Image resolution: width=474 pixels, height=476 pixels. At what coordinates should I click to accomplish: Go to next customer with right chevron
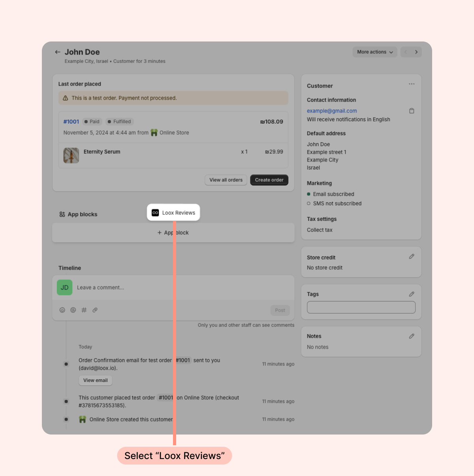(416, 52)
